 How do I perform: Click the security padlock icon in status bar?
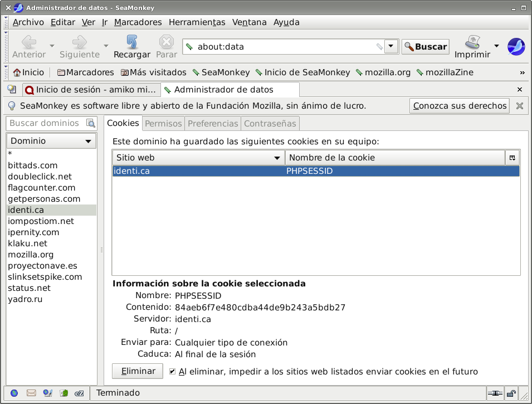tap(510, 393)
